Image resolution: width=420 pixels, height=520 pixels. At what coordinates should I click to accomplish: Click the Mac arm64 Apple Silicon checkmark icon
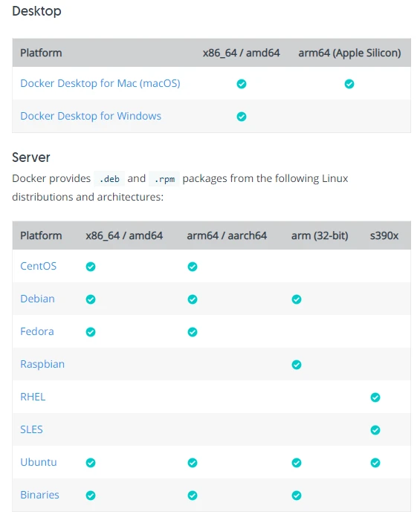(x=349, y=84)
